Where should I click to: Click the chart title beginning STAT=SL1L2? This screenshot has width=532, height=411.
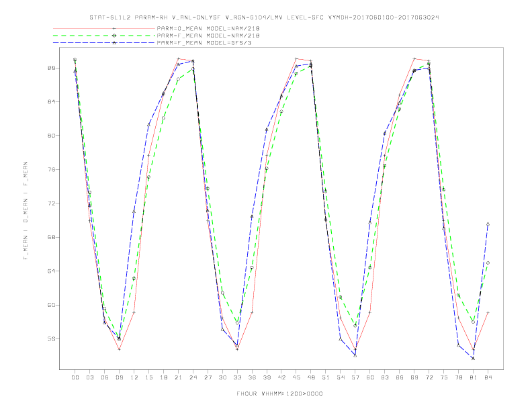click(264, 17)
